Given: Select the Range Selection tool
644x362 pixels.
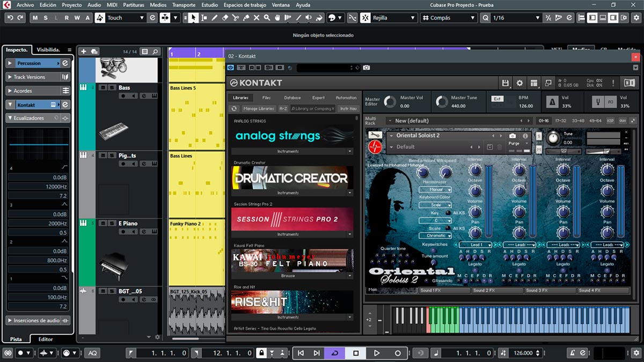Looking at the screenshot, I should coord(203,18).
